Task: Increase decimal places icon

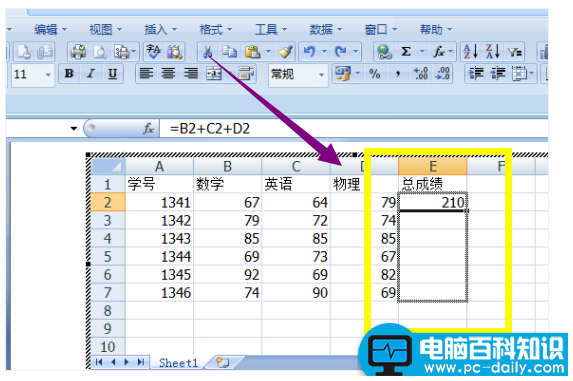Action: coord(421,74)
